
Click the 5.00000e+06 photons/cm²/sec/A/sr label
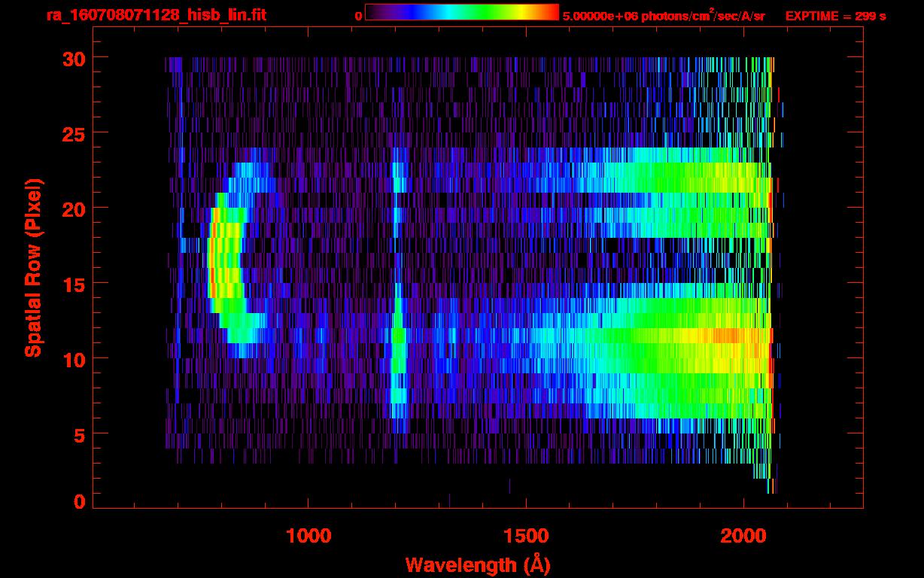click(x=664, y=15)
